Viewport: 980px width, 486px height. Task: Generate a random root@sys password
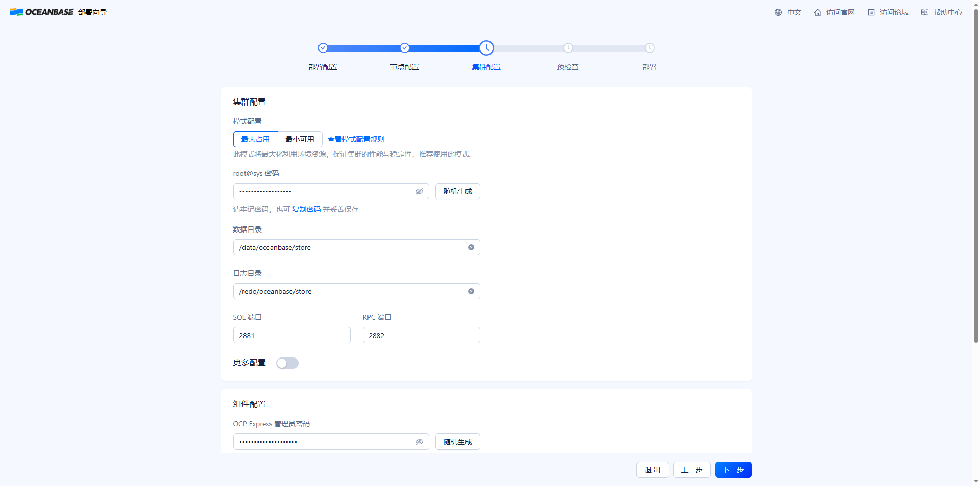click(458, 191)
